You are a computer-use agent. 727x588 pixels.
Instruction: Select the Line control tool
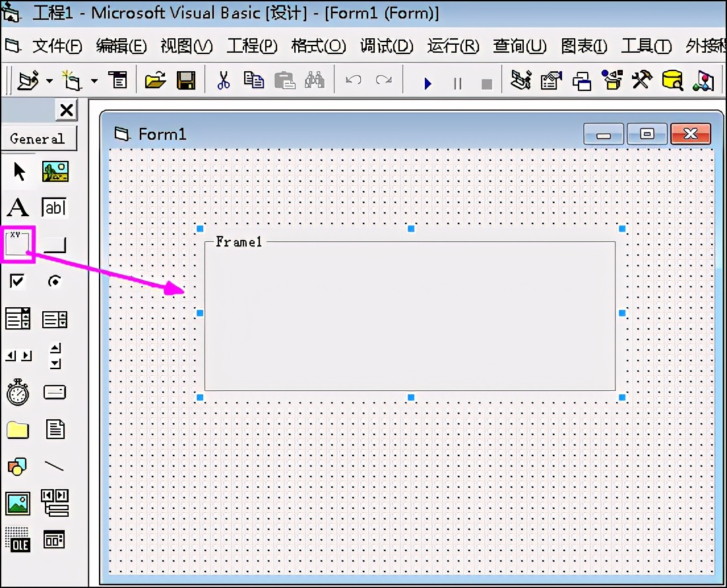(54, 465)
